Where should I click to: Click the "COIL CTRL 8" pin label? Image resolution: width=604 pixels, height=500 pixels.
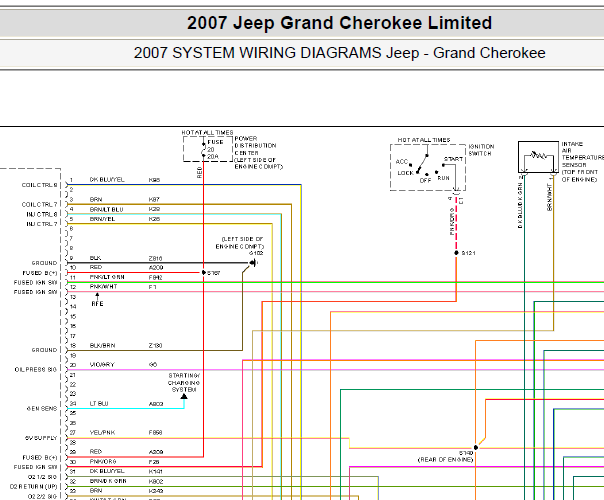(39, 185)
